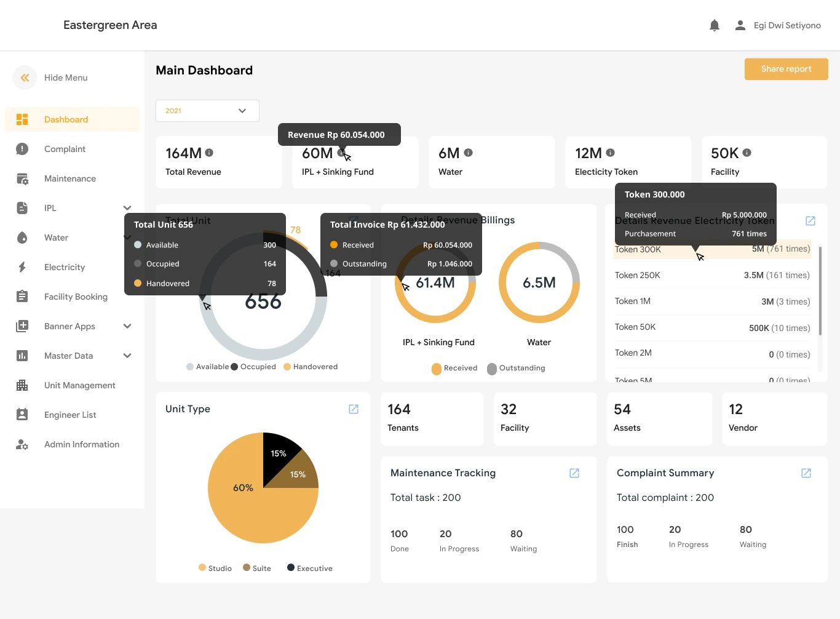
Task: Select the Maintenance icon in the sidebar
Action: pyautogui.click(x=22, y=178)
